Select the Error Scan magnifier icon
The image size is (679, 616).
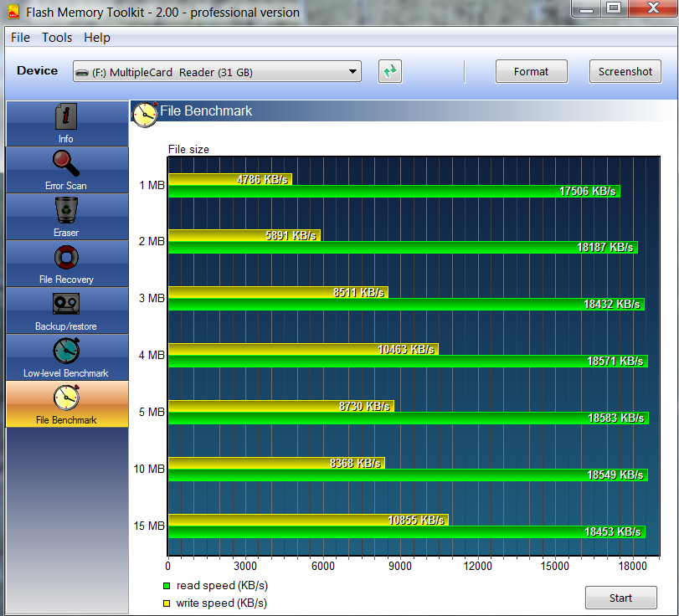[66, 164]
